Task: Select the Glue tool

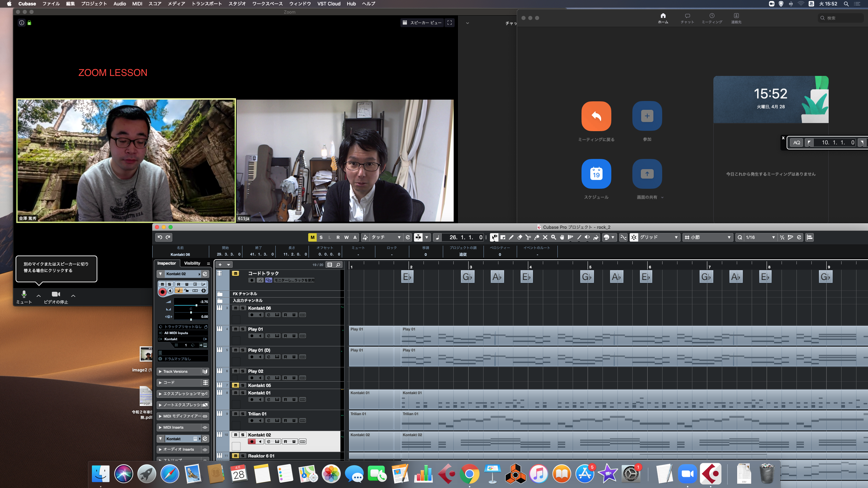Action: [x=537, y=237]
